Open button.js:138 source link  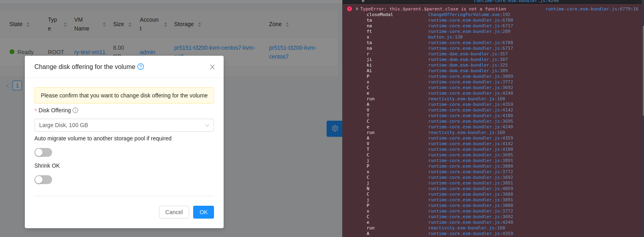[445, 37]
